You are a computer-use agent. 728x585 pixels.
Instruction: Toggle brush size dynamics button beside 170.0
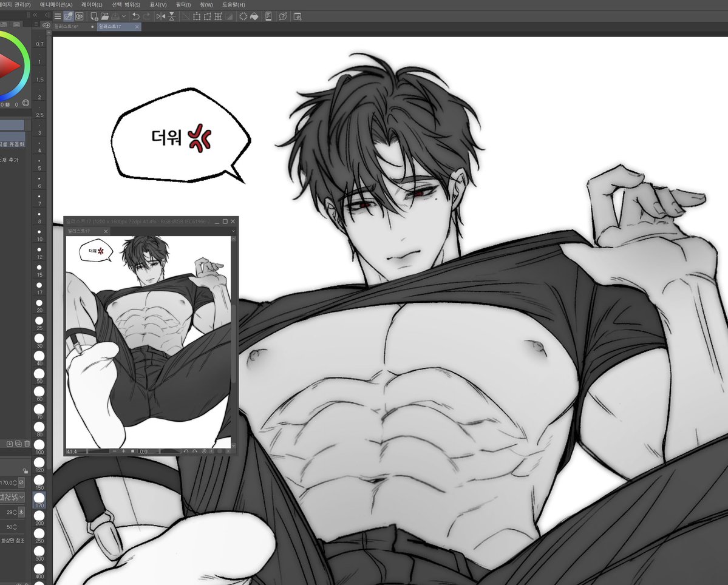pos(21,482)
